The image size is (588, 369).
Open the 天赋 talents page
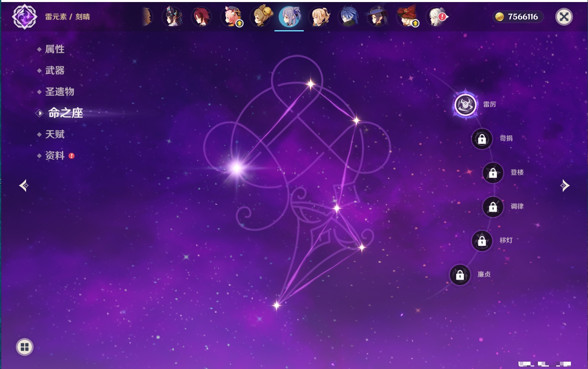(55, 134)
